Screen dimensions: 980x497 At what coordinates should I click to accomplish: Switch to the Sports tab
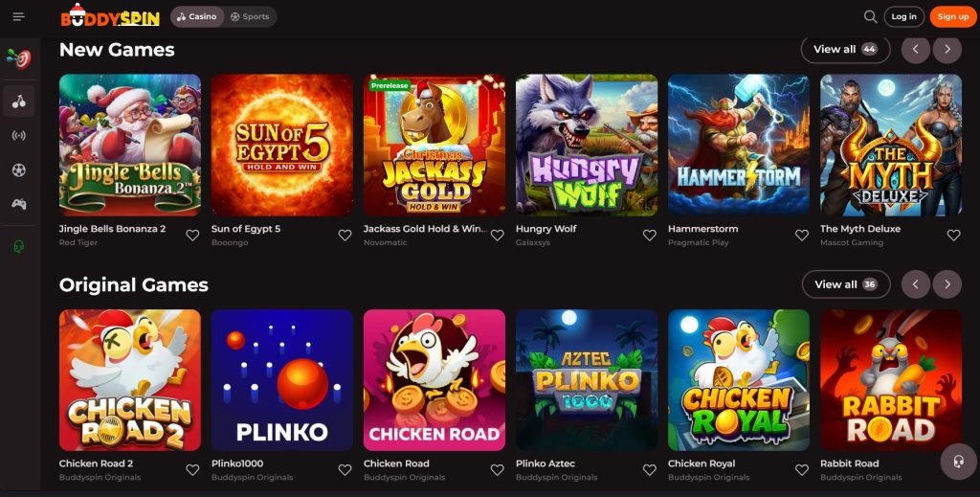[x=250, y=16]
